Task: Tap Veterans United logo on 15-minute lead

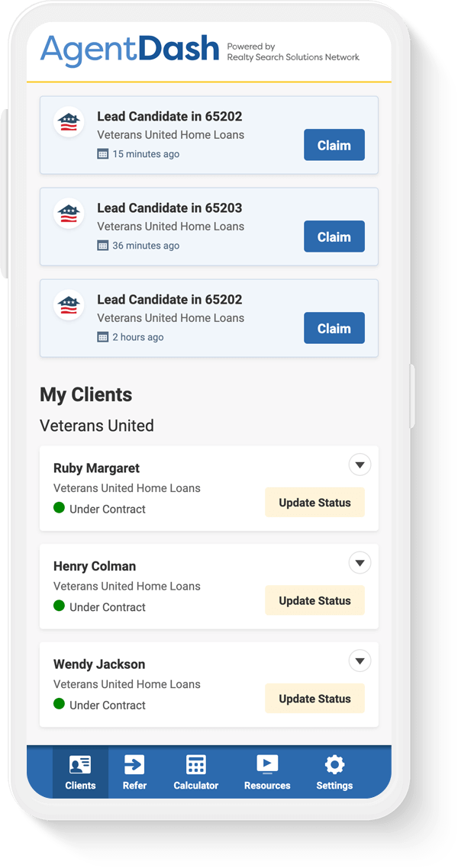Action: point(69,122)
